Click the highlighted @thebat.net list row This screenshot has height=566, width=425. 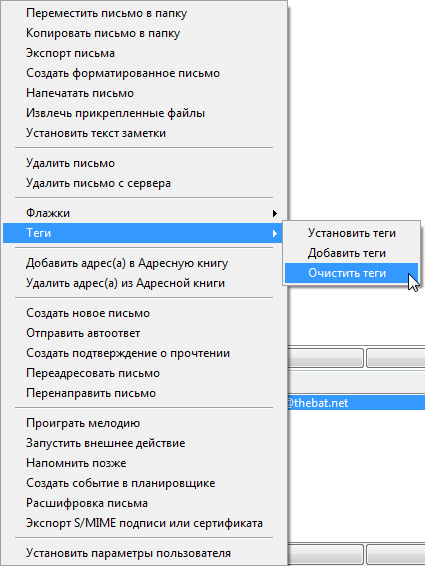(356, 403)
